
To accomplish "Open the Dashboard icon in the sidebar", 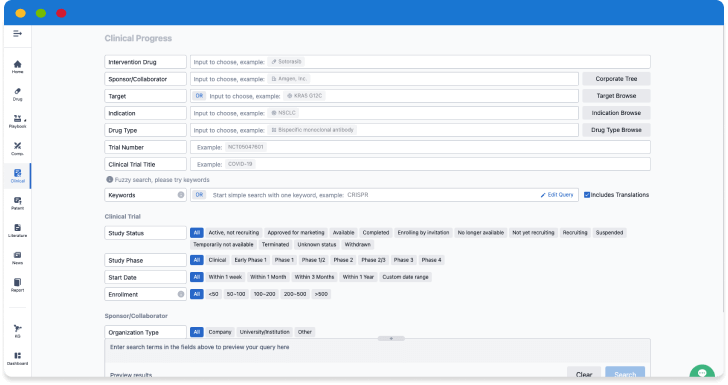I will 17,358.
